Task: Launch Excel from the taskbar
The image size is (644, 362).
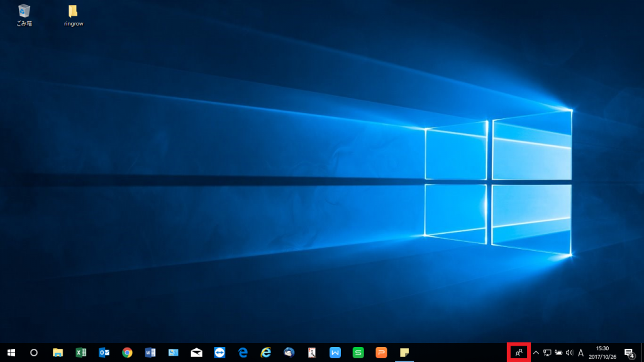Action: [x=82, y=352]
